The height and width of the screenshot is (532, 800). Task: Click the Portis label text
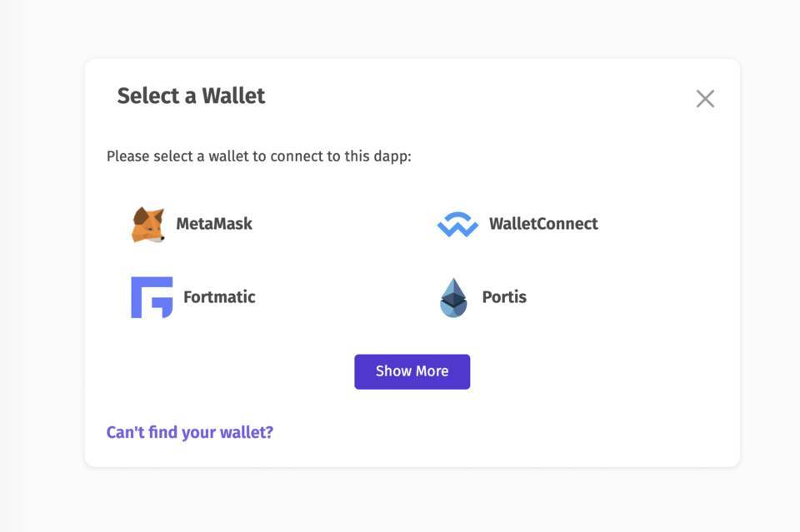point(504,296)
